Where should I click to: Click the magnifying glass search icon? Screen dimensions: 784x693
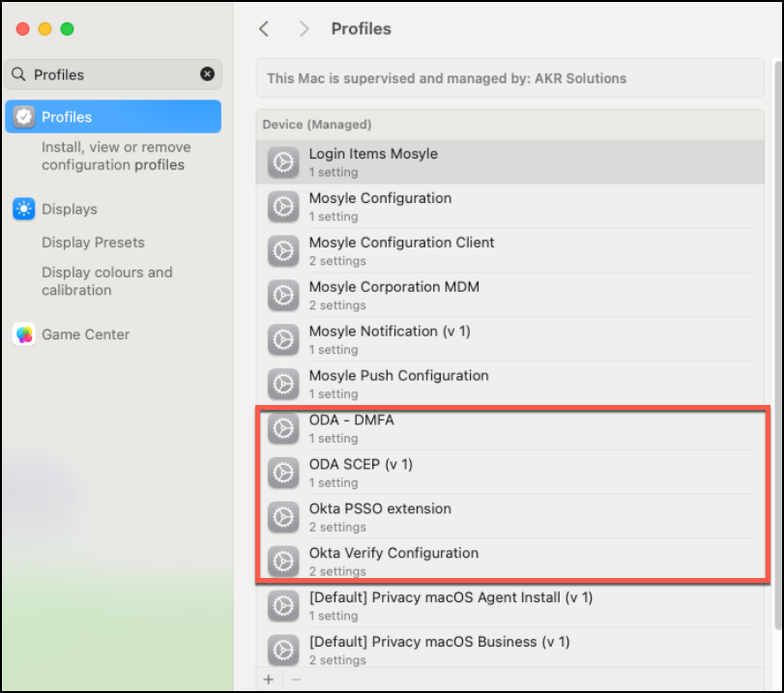click(x=19, y=74)
